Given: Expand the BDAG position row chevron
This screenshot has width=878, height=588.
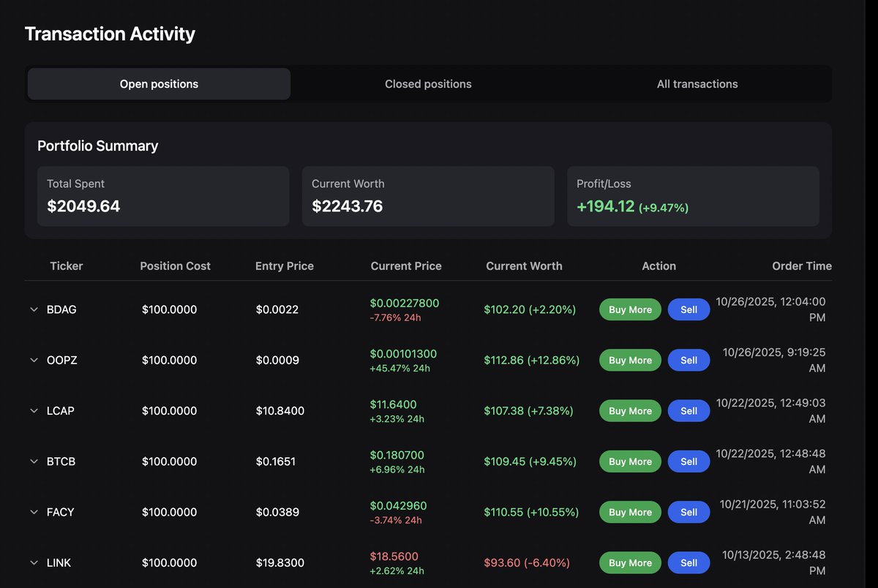Looking at the screenshot, I should click(34, 309).
